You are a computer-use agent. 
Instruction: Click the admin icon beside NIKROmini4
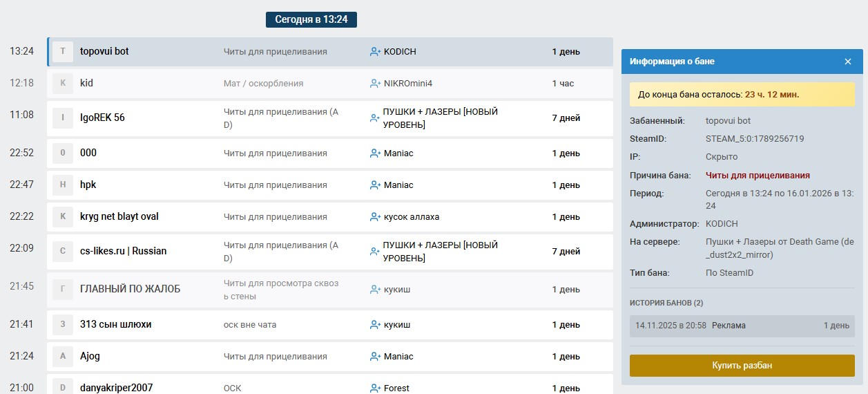(x=375, y=84)
